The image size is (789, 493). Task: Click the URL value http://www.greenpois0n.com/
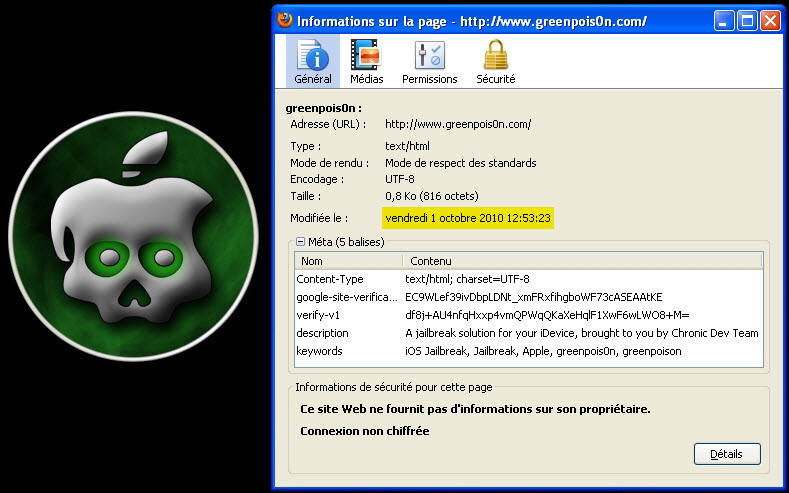coord(458,124)
